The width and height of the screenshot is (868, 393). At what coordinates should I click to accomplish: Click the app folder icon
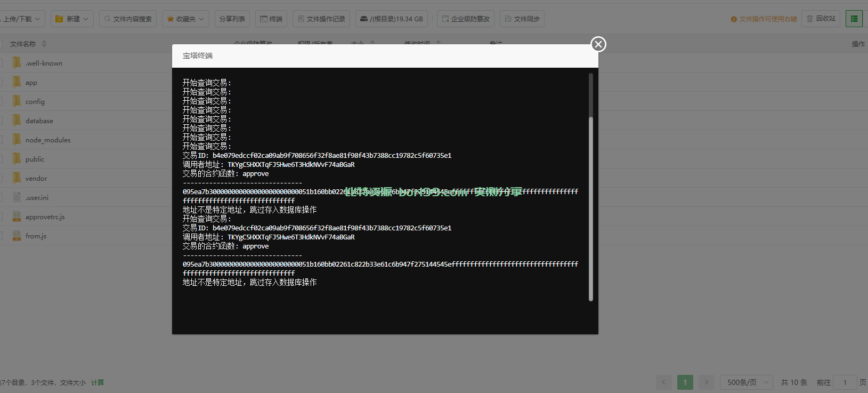click(x=17, y=82)
